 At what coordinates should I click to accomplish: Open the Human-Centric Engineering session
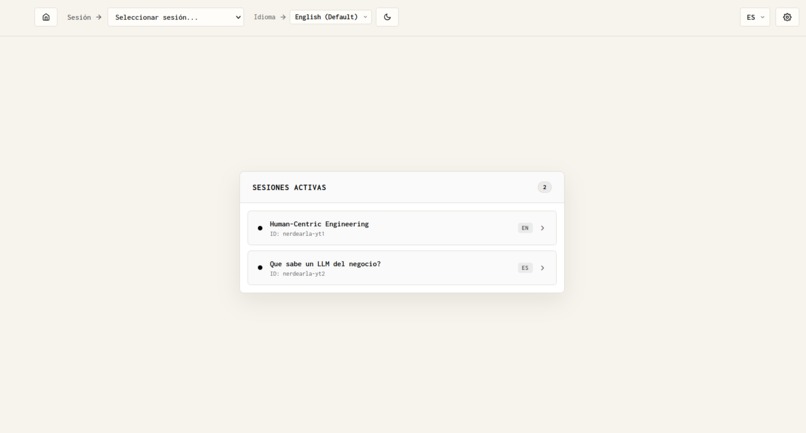[402, 228]
